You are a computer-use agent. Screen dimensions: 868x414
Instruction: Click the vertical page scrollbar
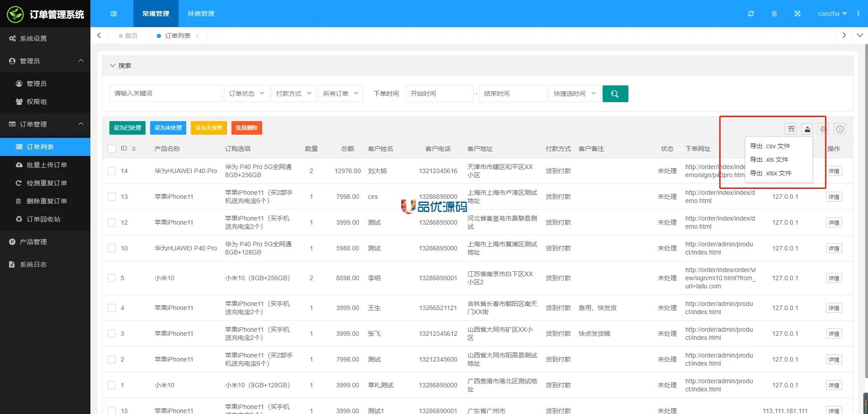[866, 210]
